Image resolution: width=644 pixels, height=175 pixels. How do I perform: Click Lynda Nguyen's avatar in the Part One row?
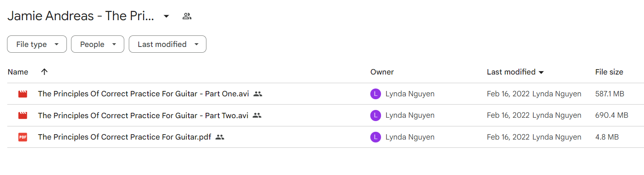[x=375, y=94]
